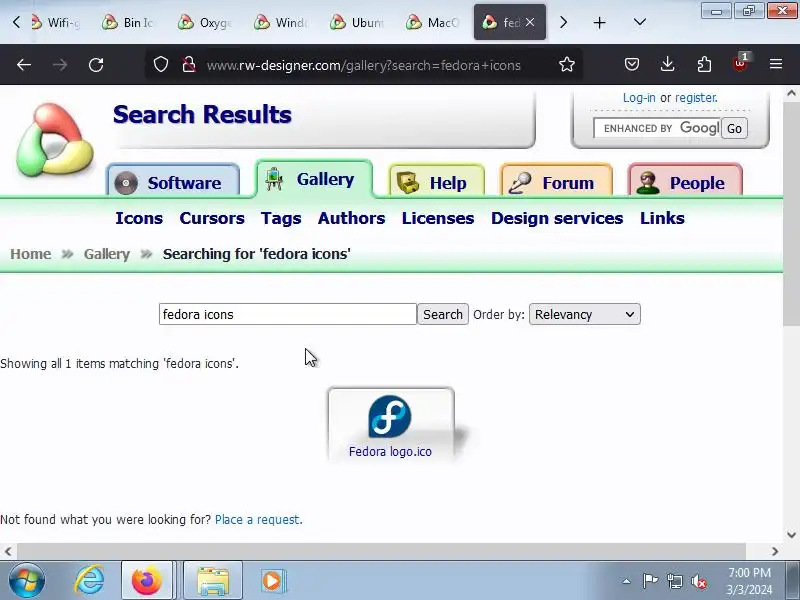Click Firefox taskbar icon

[x=146, y=581]
